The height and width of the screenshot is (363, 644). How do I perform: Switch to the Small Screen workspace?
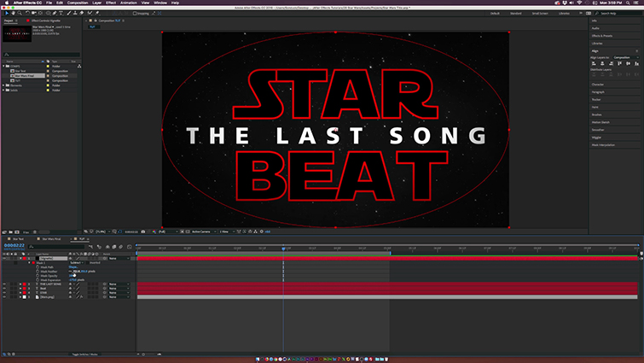tap(540, 14)
